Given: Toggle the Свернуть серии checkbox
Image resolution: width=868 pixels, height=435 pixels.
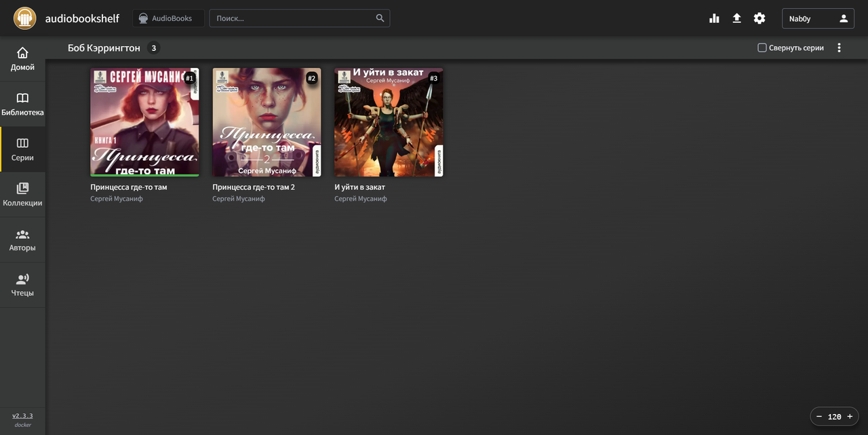Looking at the screenshot, I should tap(762, 48).
